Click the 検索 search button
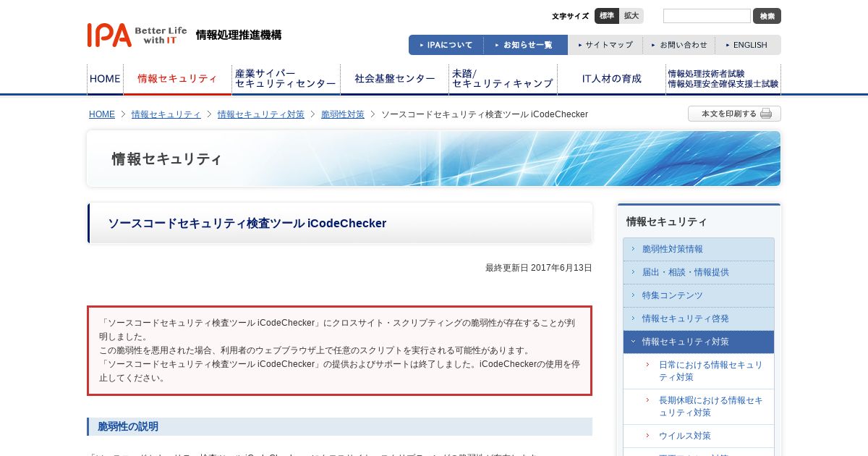 pyautogui.click(x=767, y=16)
